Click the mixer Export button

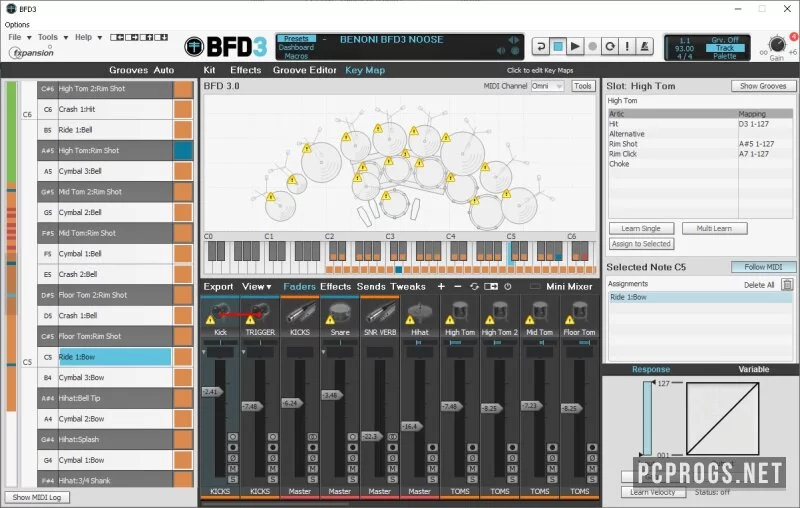click(218, 287)
